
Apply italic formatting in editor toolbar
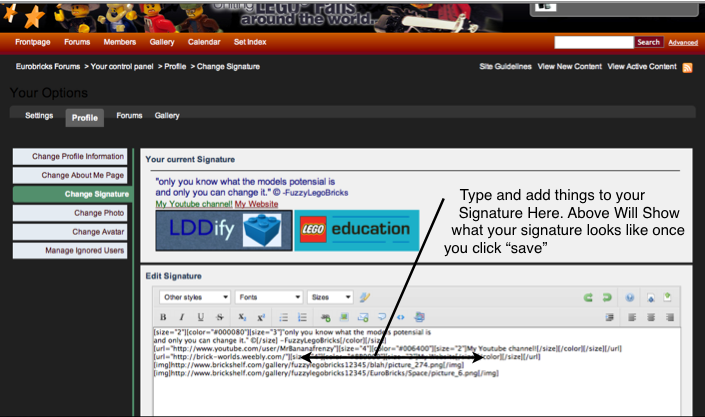coord(182,317)
